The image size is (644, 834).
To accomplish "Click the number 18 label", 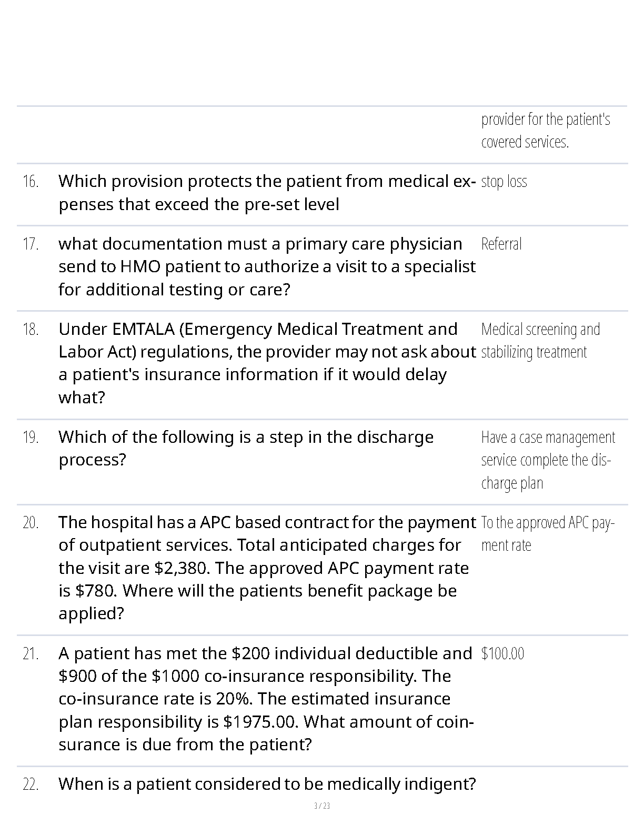I will click(31, 330).
